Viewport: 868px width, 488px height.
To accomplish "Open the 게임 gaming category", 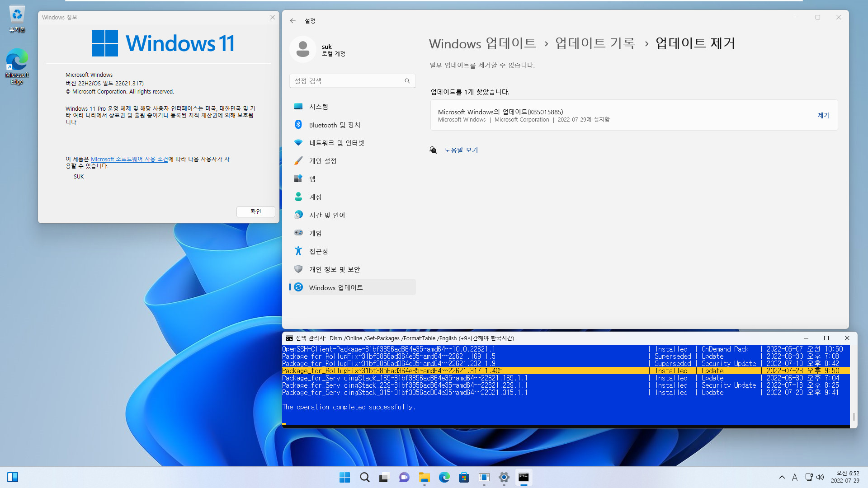I will click(x=352, y=233).
